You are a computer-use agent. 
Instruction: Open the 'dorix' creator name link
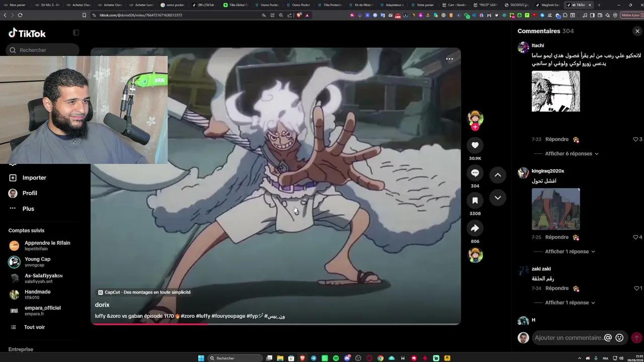click(x=102, y=305)
